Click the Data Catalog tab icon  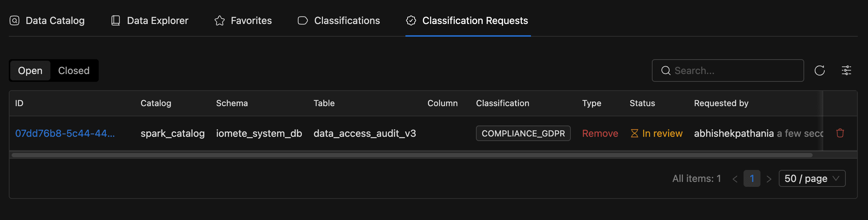(x=14, y=21)
